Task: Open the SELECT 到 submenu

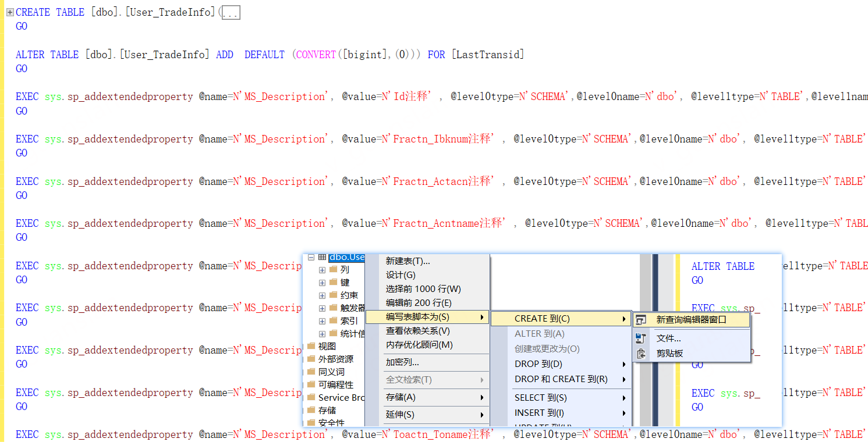Action: 540,398
